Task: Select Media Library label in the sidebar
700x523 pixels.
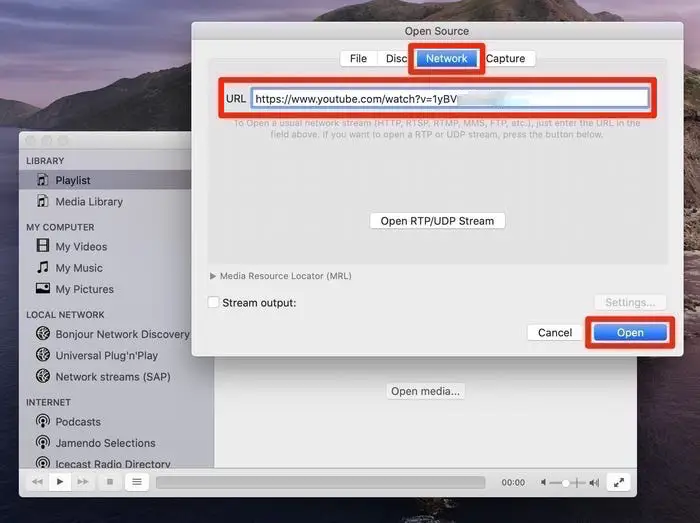Action: pos(89,202)
